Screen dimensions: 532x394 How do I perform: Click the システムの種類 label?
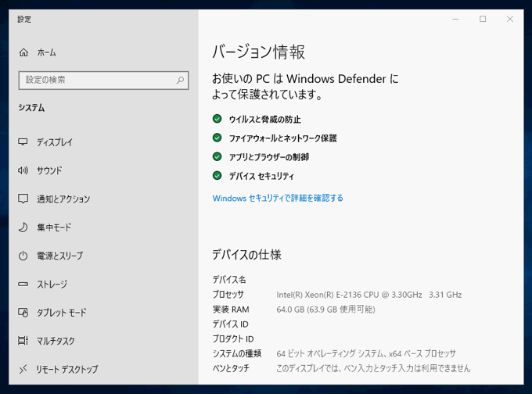click(x=237, y=353)
